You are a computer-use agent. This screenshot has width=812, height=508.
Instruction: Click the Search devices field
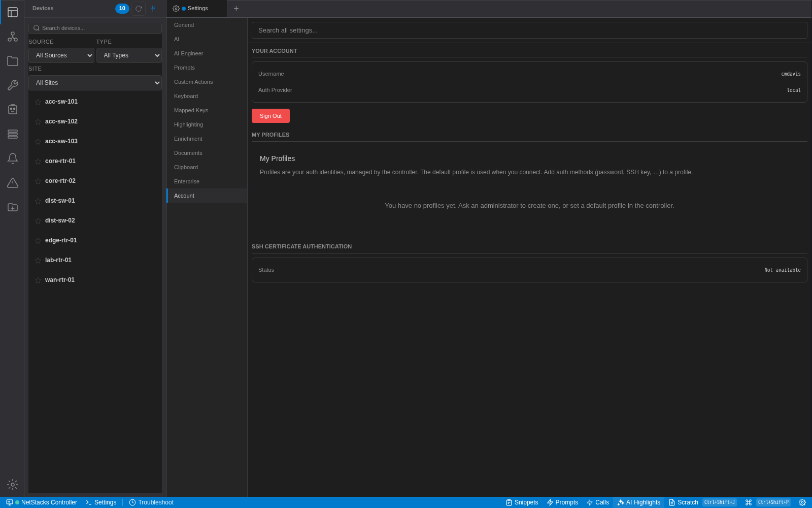(x=95, y=28)
